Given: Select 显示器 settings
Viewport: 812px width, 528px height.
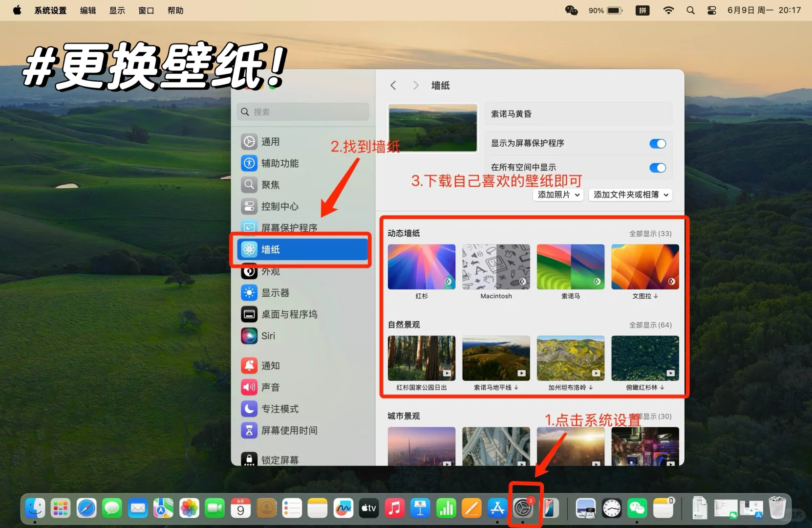Looking at the screenshot, I should click(x=276, y=292).
